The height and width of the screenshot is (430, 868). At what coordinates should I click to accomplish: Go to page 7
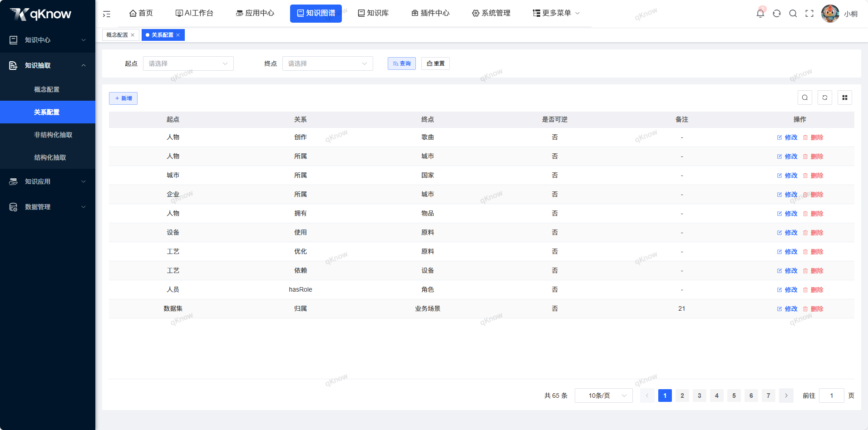point(769,396)
